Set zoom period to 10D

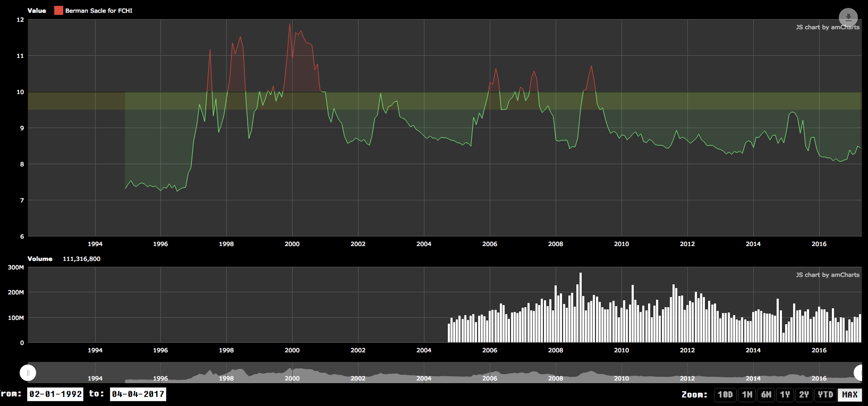pos(725,394)
